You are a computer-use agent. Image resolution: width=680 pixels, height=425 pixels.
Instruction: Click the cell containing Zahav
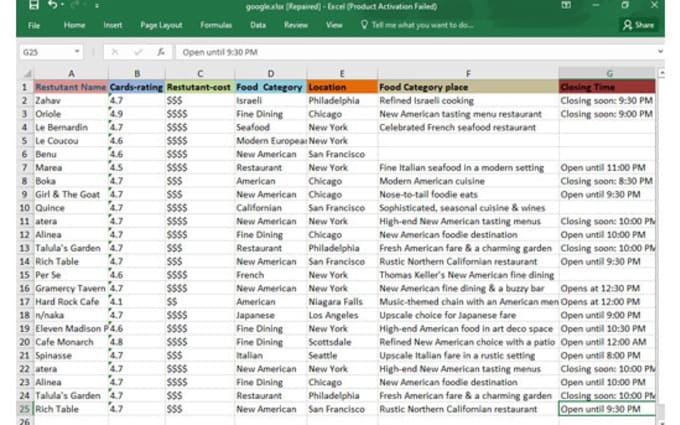[71, 101]
